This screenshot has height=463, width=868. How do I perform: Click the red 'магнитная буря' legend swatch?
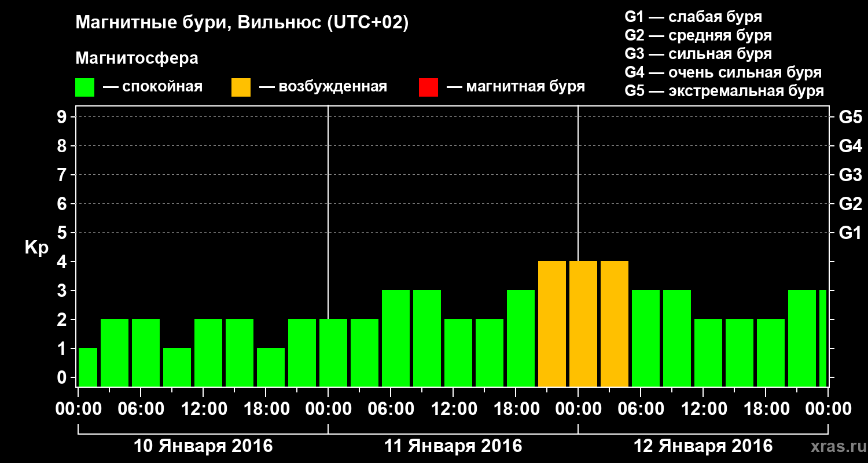point(428,87)
